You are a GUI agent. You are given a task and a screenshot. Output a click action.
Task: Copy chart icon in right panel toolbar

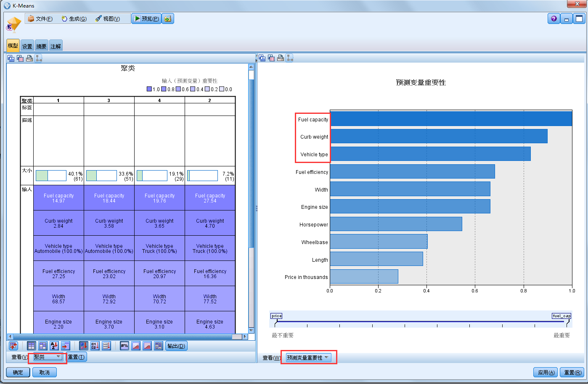262,58
